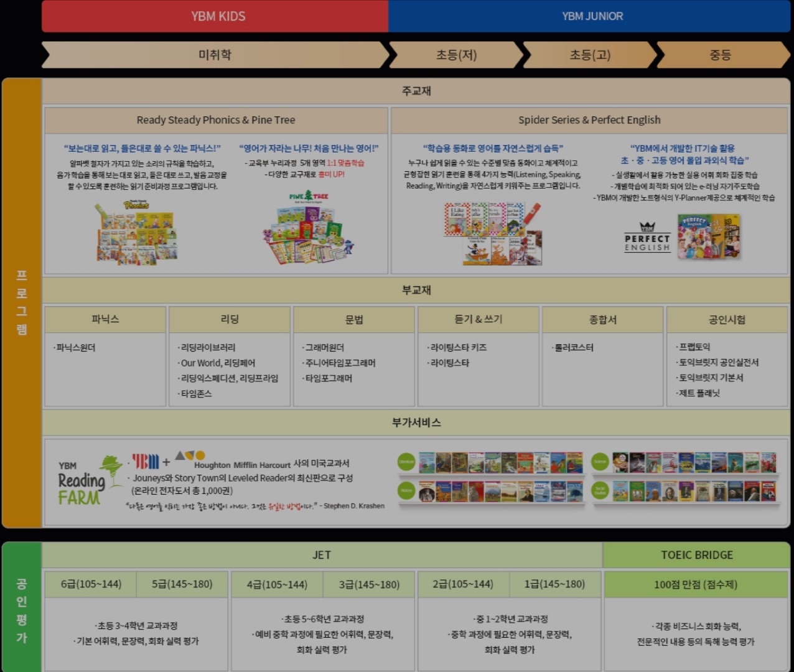Screen dimensions: 794x672
Task: Click the JET header bar
Action: click(x=322, y=555)
